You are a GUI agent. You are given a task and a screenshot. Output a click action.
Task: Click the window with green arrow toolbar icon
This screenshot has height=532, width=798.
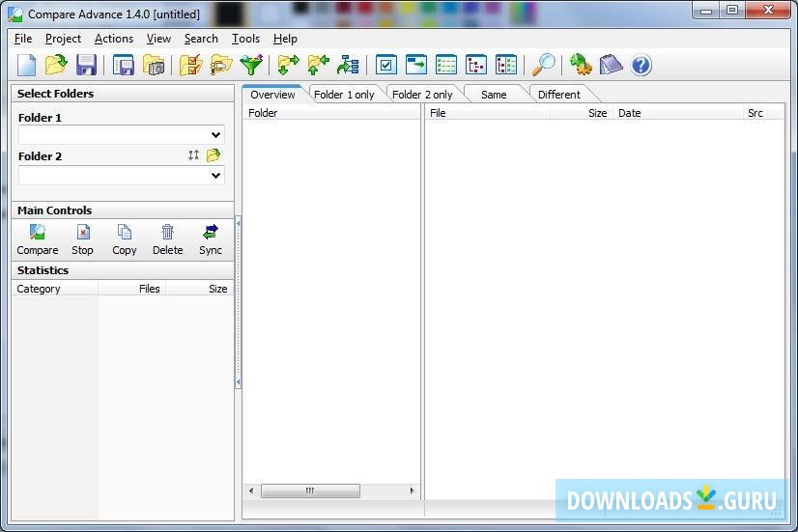click(416, 65)
